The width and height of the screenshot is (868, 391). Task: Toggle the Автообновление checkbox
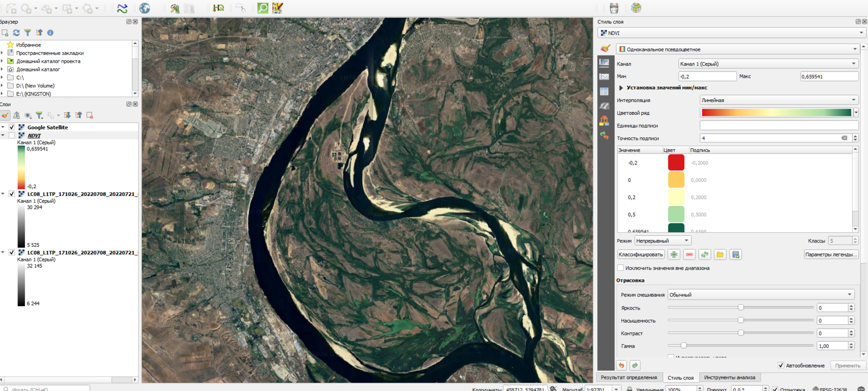pyautogui.click(x=781, y=366)
